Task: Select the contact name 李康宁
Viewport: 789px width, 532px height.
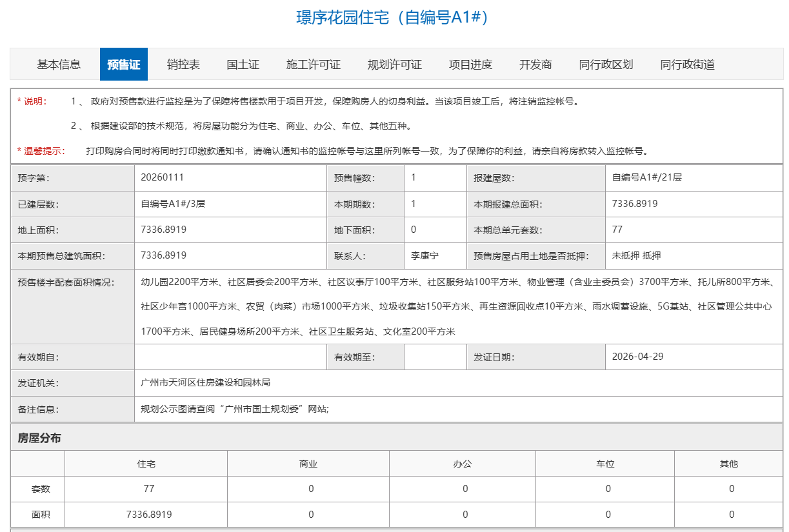Action: pos(424,255)
